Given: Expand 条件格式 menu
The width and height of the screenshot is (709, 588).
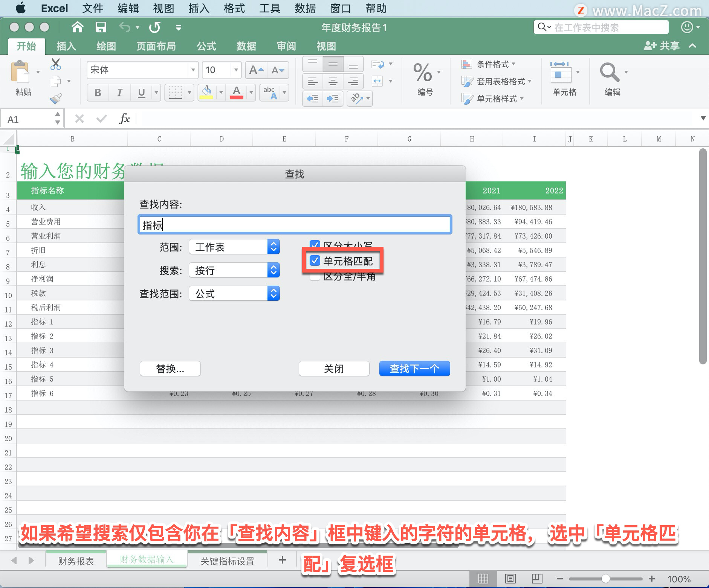Looking at the screenshot, I should (489, 64).
